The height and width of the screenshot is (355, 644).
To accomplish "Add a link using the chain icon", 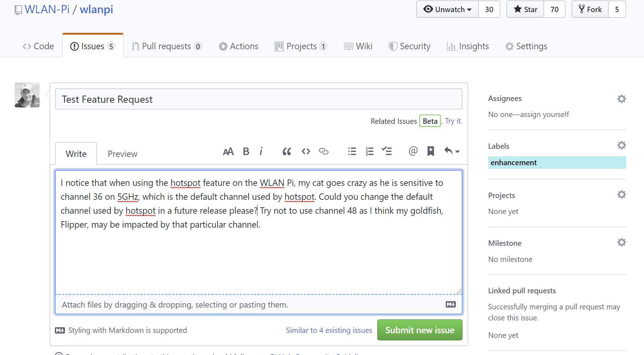I will 324,152.
